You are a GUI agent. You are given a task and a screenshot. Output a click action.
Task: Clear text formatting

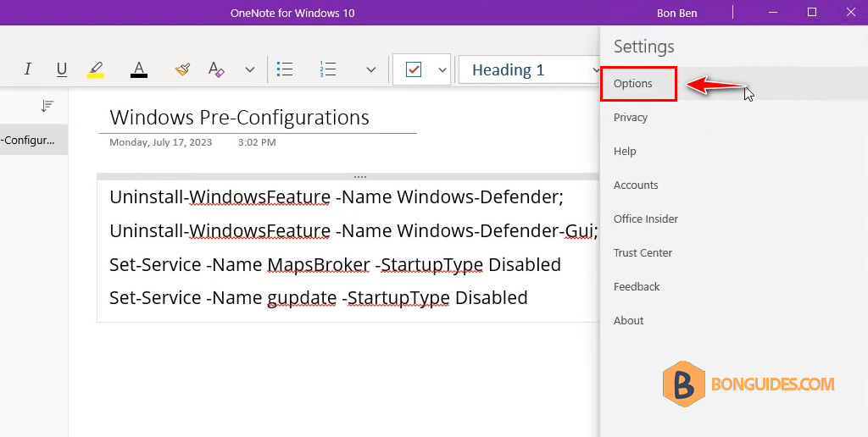pyautogui.click(x=216, y=69)
